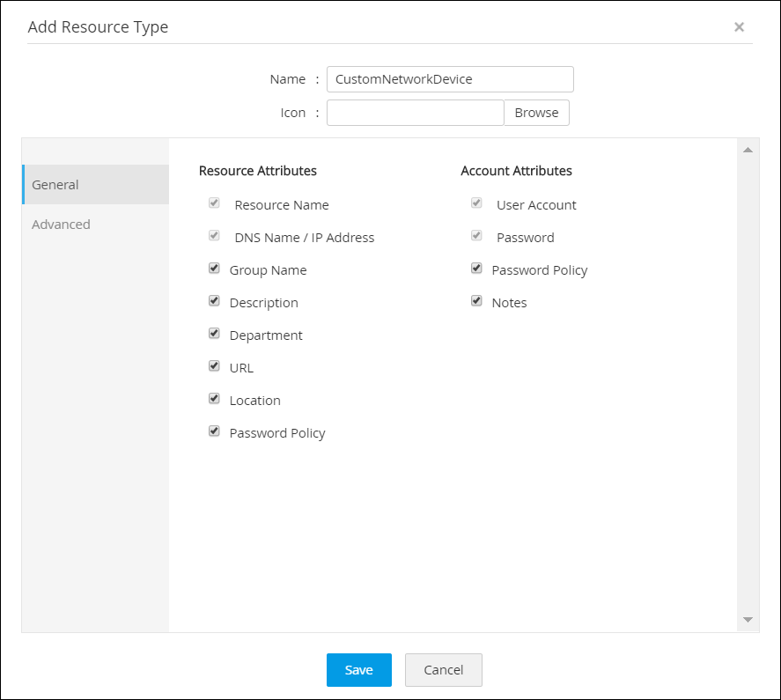Uncheck the Notes checkbox
Screen dimensions: 781x700
pos(476,301)
